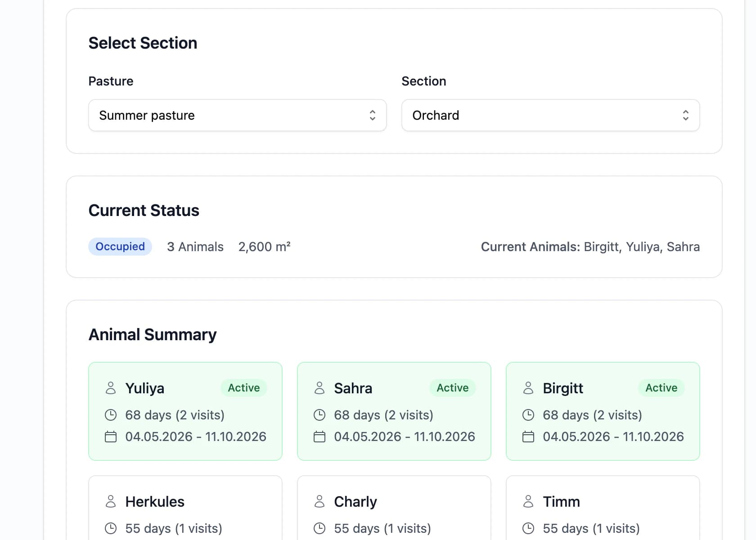Click the 'Current Animals: Birgitt, Yuliya, Sahra' text
Image resolution: width=756 pixels, height=540 pixels.
590,247
